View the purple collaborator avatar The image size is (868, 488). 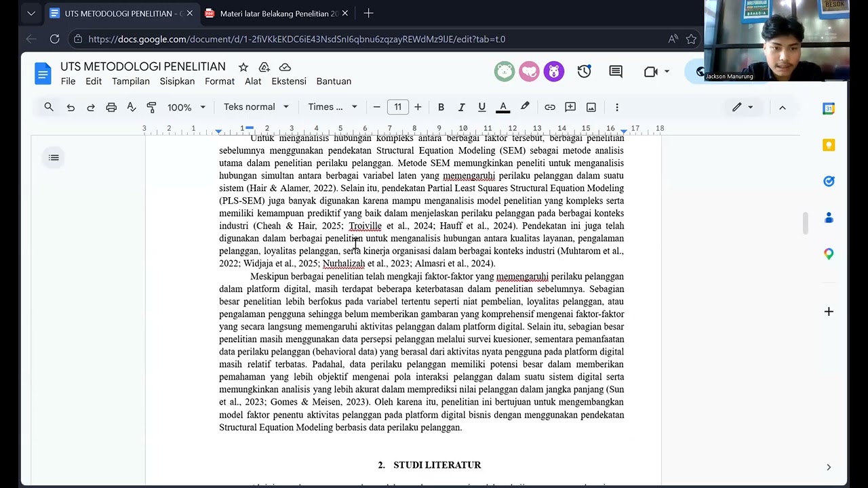553,71
